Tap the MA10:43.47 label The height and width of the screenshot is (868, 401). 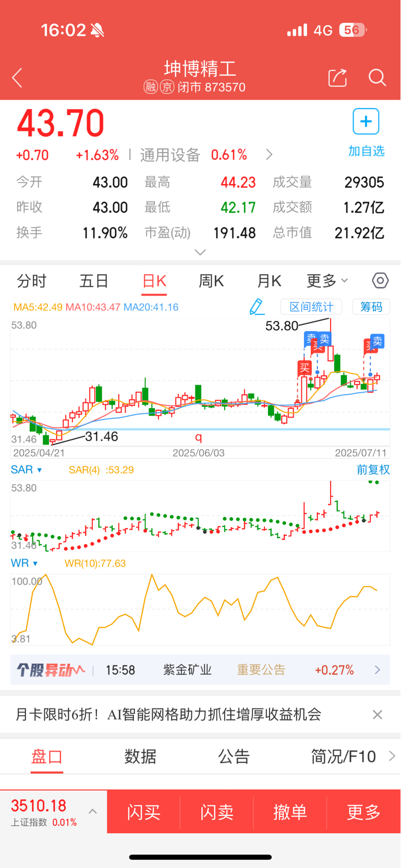coord(93,307)
